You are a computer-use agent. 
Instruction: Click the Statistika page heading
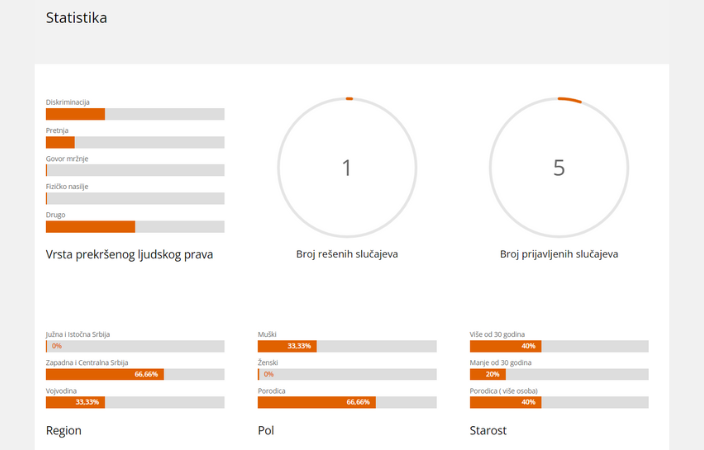[76, 18]
